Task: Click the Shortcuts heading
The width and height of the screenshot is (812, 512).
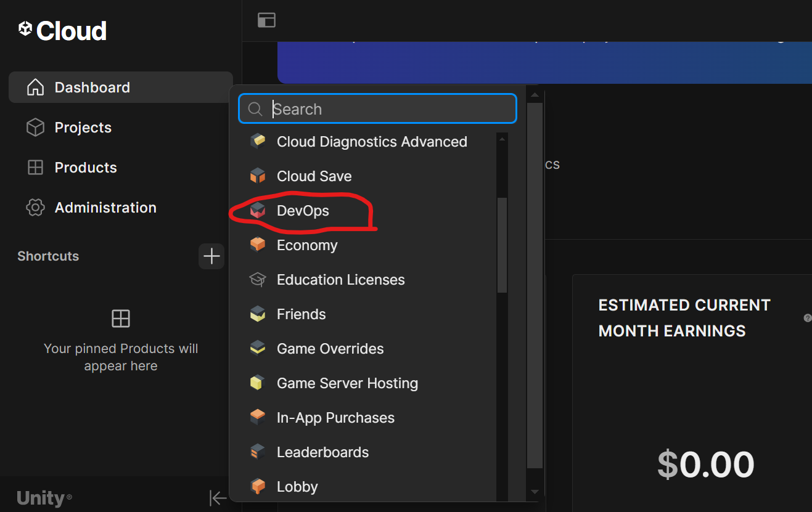Action: click(x=48, y=256)
